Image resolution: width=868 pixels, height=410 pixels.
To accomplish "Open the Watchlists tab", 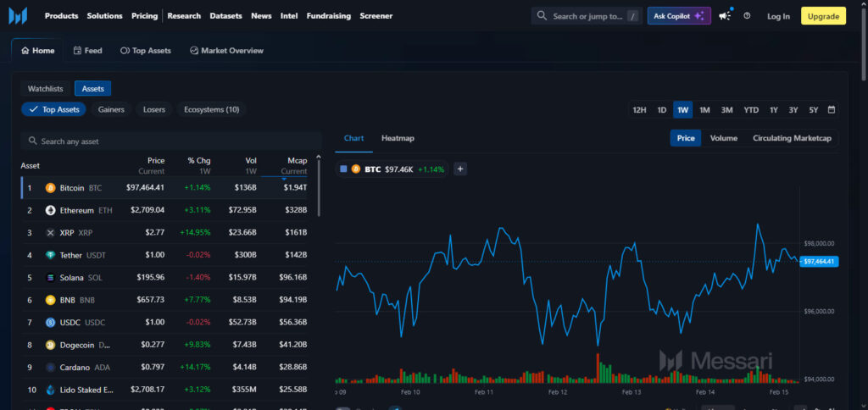I will (x=46, y=89).
